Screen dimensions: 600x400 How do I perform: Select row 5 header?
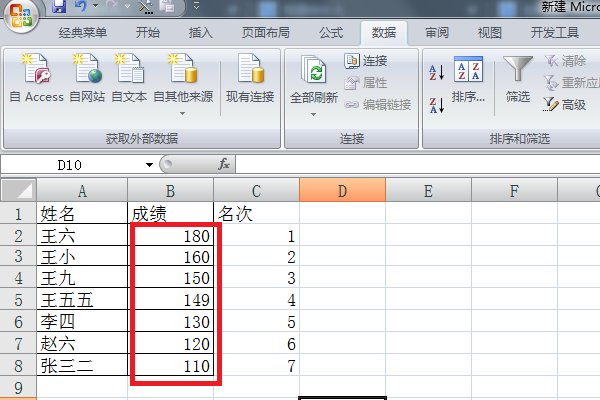[x=18, y=300]
